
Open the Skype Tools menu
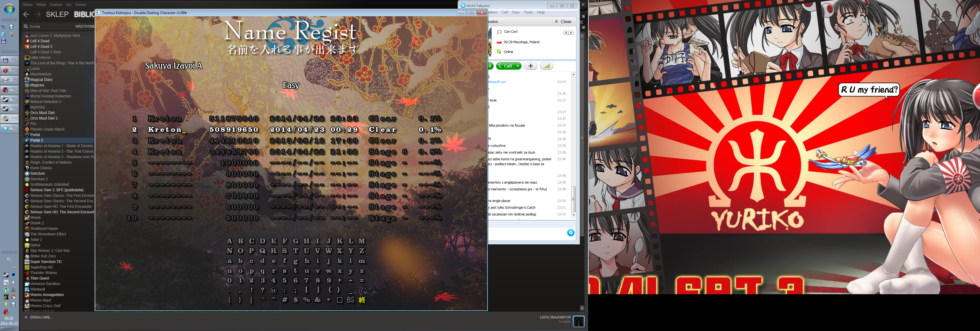click(x=528, y=12)
